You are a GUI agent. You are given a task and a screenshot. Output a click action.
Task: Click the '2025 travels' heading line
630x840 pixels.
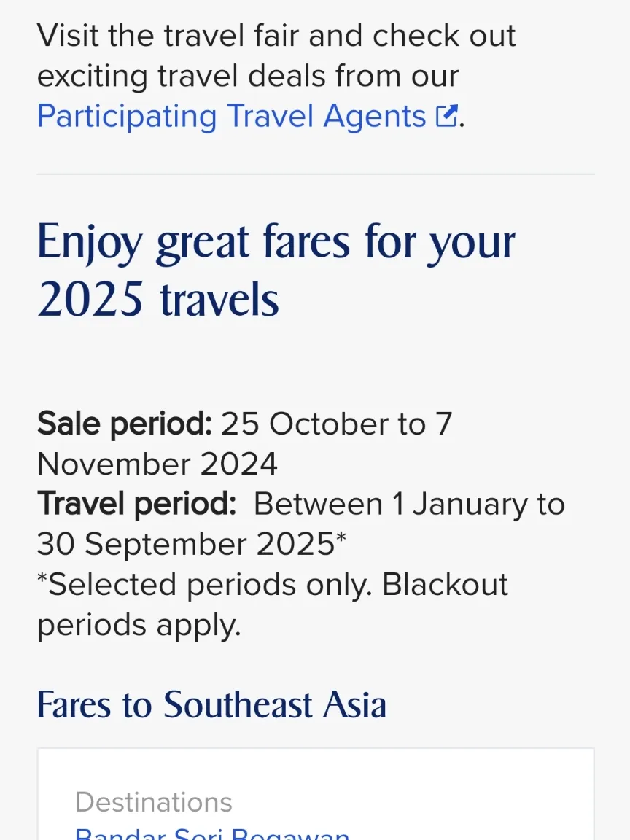[x=157, y=300]
